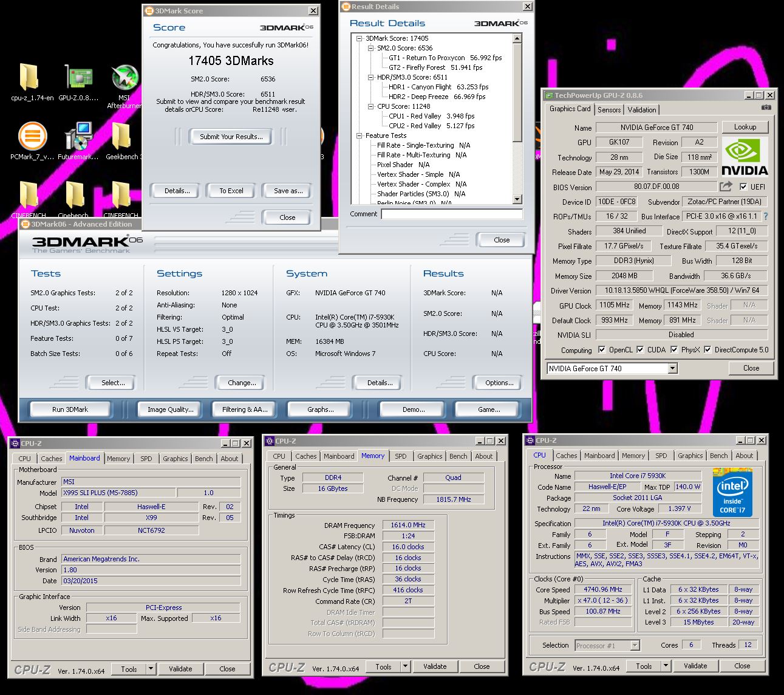Open the Processor #1 selection dropdown

point(635,646)
